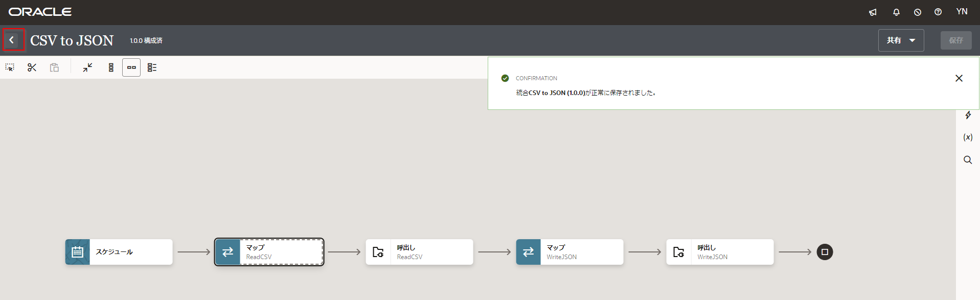Click the scissors cut icon
980x300 pixels.
pyautogui.click(x=32, y=67)
